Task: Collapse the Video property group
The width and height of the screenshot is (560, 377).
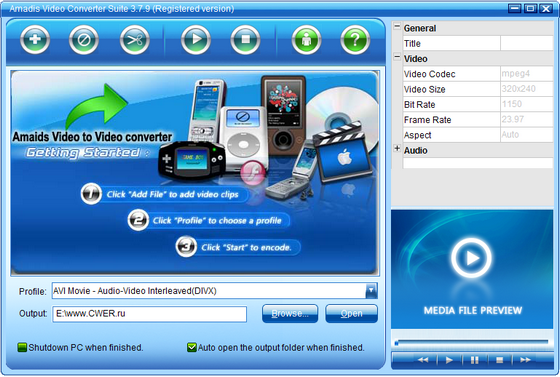Action: tap(397, 57)
